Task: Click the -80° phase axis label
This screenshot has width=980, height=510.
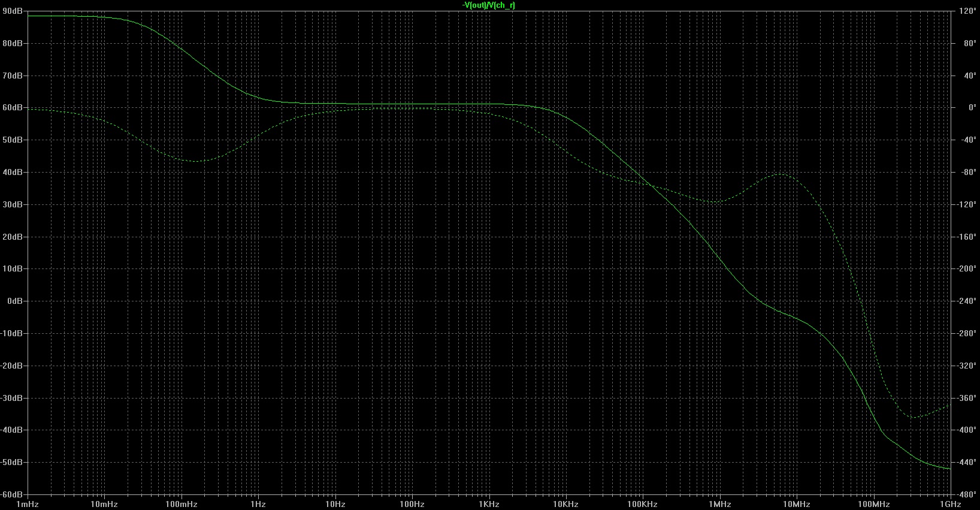Action: 968,172
